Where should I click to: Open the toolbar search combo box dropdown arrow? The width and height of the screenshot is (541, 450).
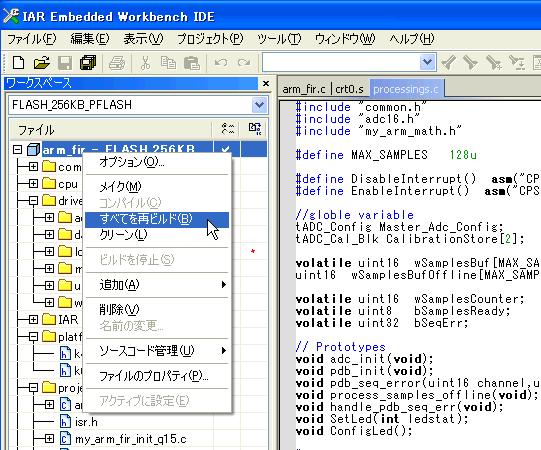coord(427,62)
